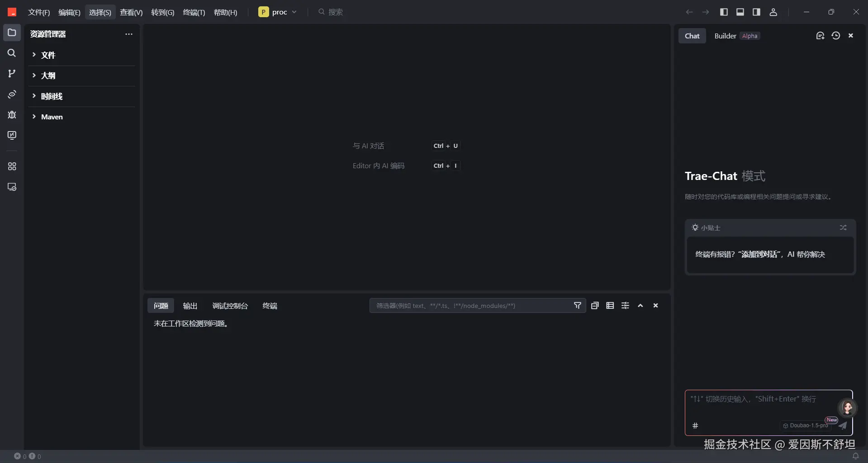Viewport: 868px width, 463px height.
Task: Open the 编辑(E) menu
Action: click(69, 12)
